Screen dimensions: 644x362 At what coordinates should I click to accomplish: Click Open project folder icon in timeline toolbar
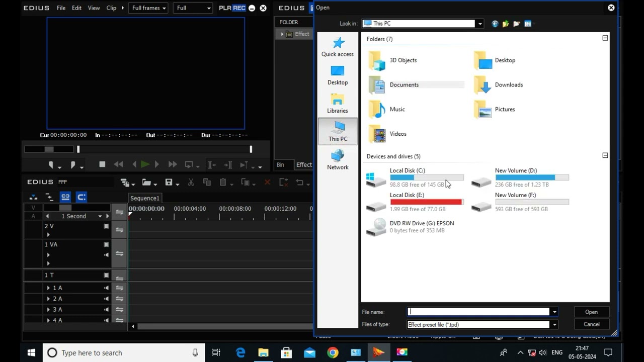coord(146,183)
